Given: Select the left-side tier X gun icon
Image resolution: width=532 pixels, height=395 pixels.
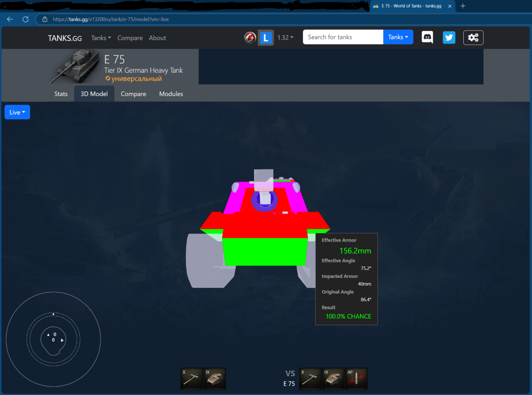Looking at the screenshot, I should tap(192, 378).
